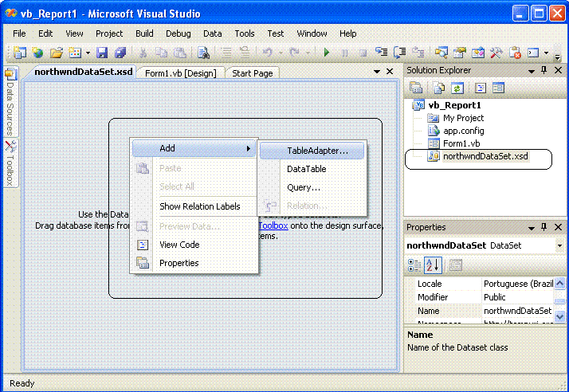Viewport: 569px width, 392px height.
Task: Click the Property Pages icon in Properties panel
Action: pyautogui.click(x=456, y=265)
